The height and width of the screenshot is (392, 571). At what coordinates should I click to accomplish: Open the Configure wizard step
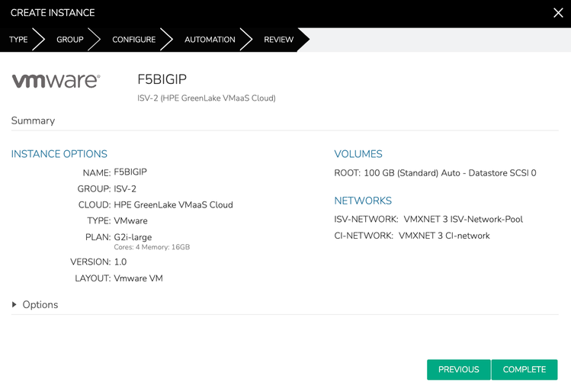click(133, 40)
